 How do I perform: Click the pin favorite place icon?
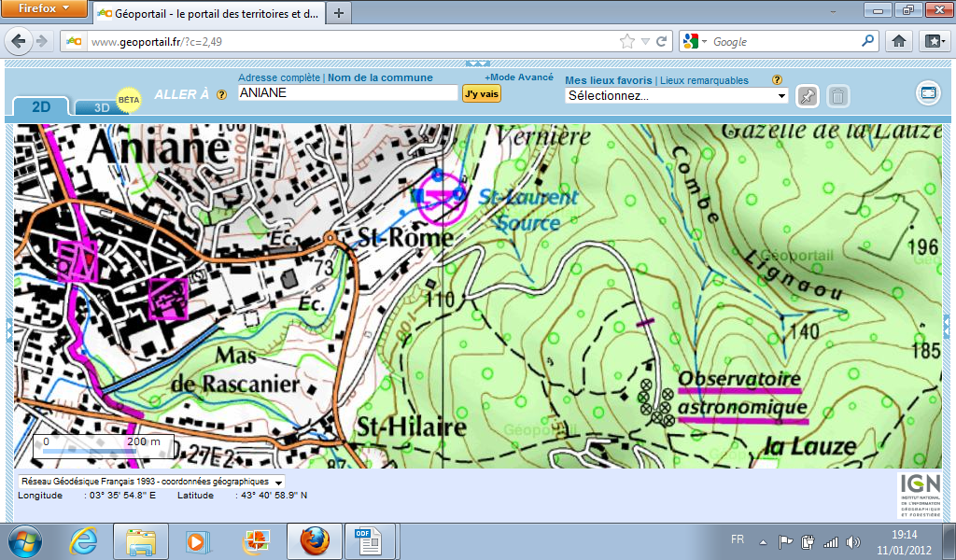808,95
